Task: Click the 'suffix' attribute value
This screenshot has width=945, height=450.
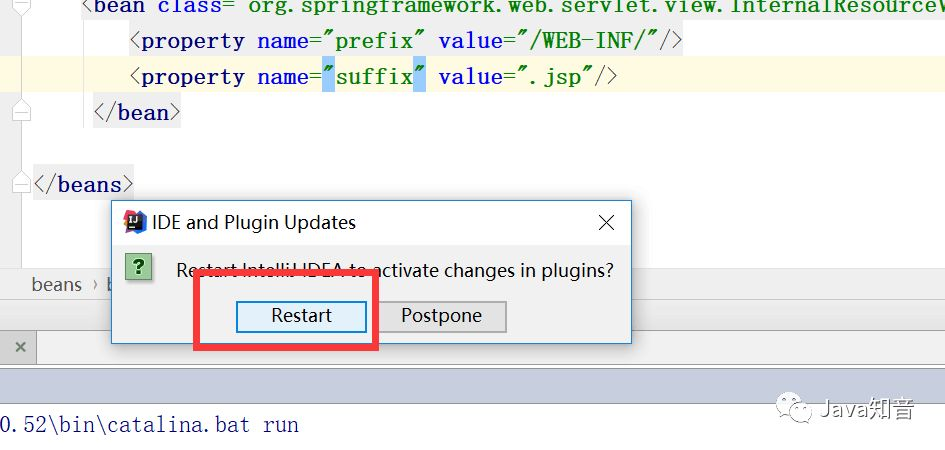Action: [374, 77]
